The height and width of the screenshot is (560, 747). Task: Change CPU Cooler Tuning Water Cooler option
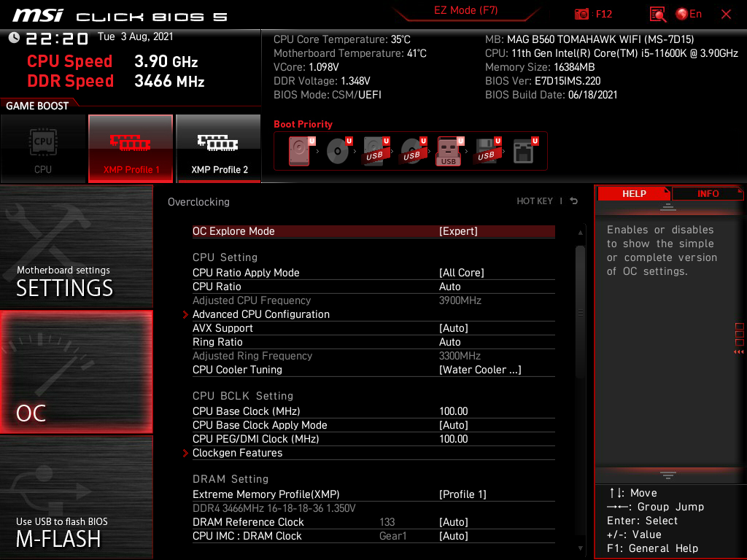(373, 370)
